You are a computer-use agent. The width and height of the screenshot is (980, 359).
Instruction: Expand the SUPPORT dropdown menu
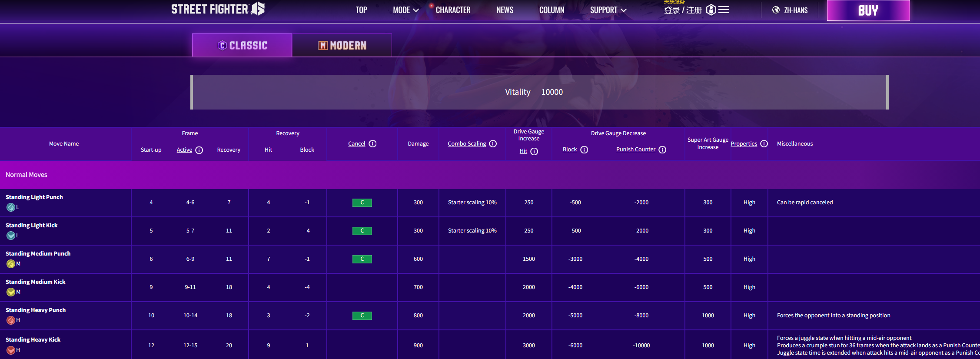[608, 10]
